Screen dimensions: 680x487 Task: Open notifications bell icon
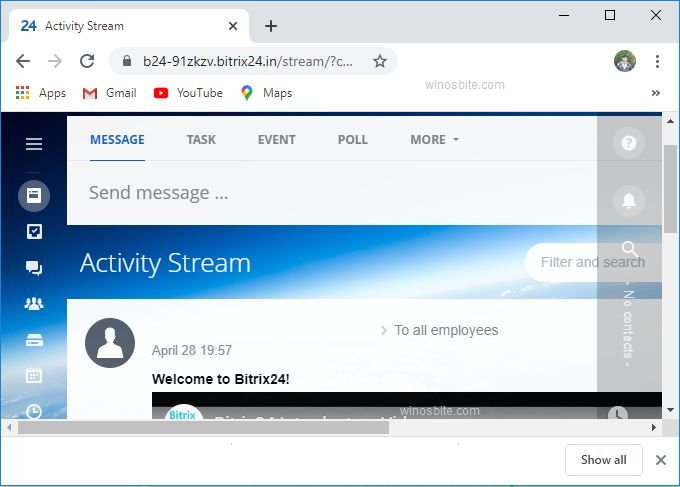pos(628,200)
